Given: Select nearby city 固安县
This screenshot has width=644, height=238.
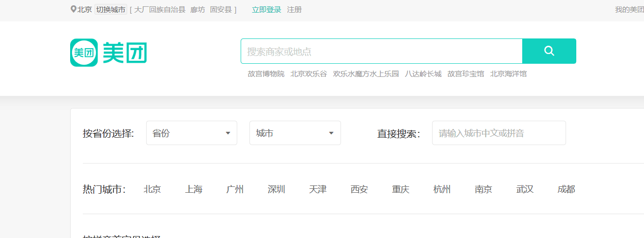Looking at the screenshot, I should 221,9.
